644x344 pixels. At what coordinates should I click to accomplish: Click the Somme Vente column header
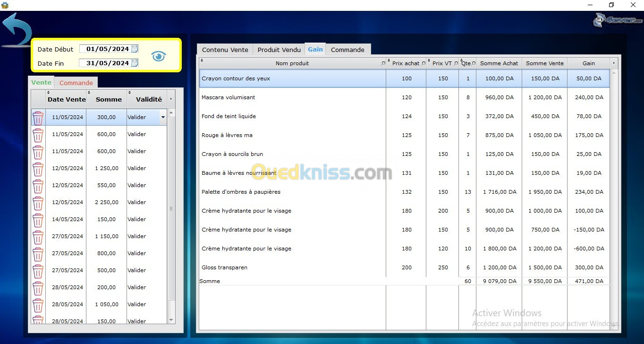pos(545,63)
